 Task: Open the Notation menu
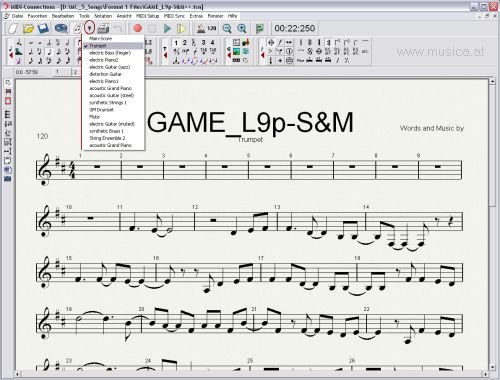pyautogui.click(x=103, y=16)
